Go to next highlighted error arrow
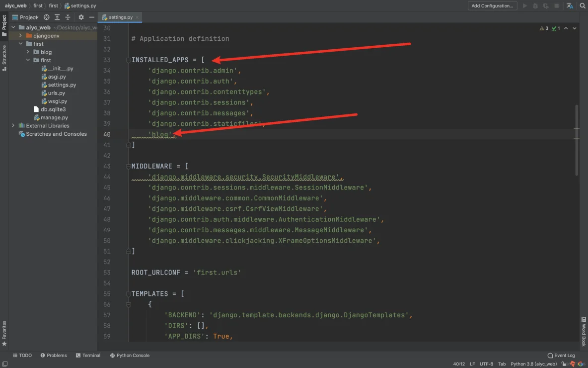Image resolution: width=588 pixels, height=368 pixels. [574, 28]
